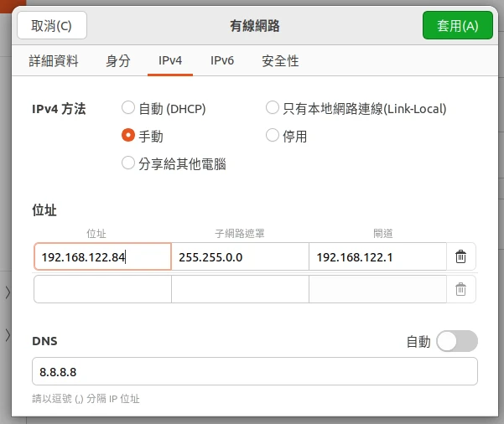Click the trash icon on the empty address row
This screenshot has width=504, height=424.
(460, 289)
